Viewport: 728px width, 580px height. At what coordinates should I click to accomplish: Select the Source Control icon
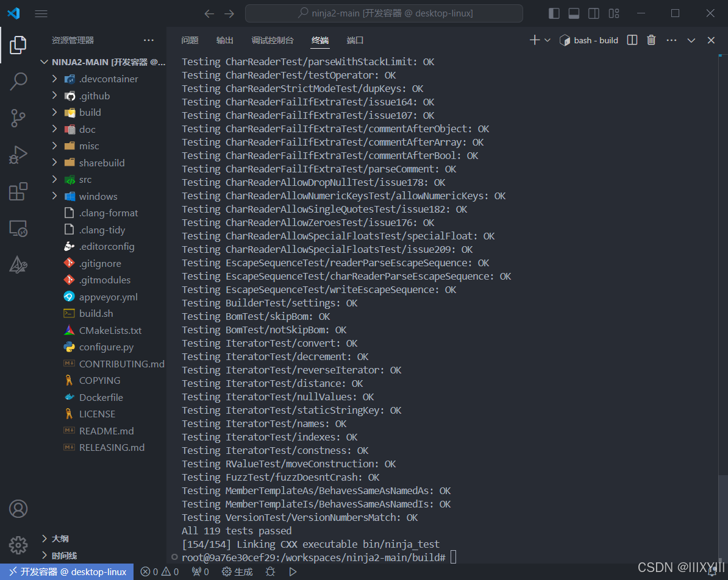click(18, 118)
